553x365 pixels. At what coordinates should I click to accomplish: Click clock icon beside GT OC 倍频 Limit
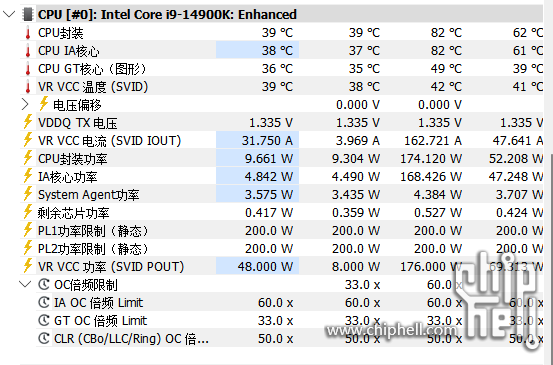click(x=44, y=320)
